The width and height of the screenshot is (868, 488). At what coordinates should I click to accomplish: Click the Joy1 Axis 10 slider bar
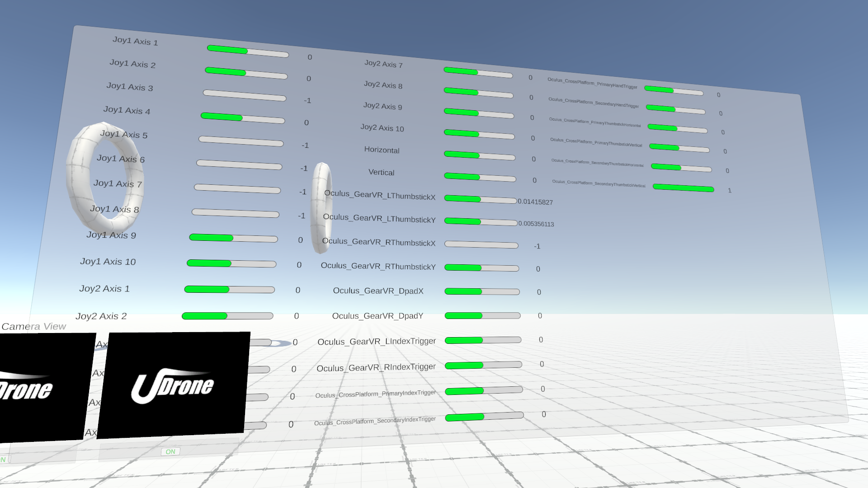pos(231,263)
